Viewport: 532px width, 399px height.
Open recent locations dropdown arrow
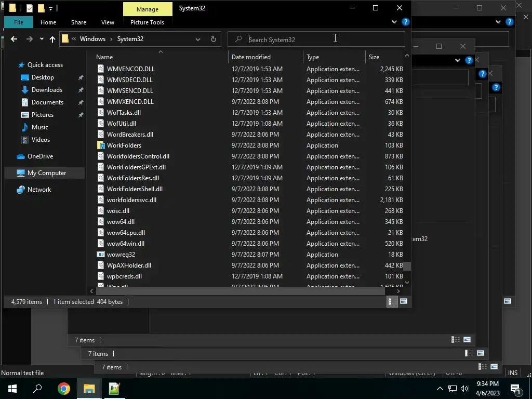[42, 39]
